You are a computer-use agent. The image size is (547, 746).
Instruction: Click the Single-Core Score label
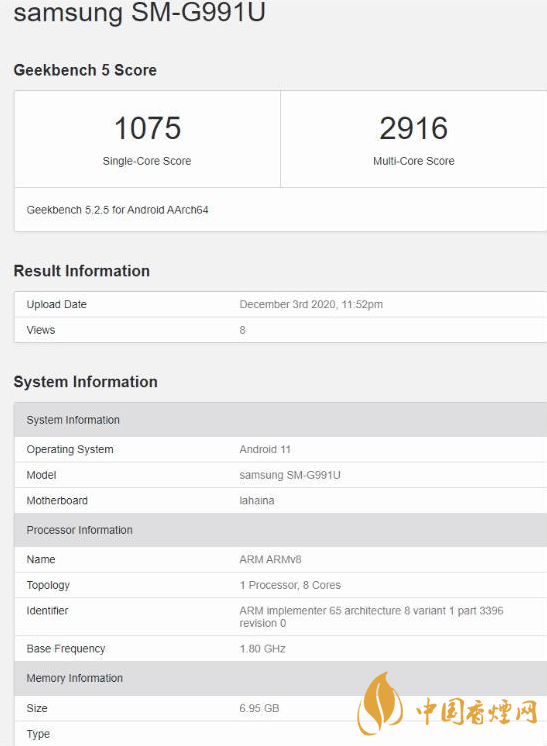click(147, 161)
